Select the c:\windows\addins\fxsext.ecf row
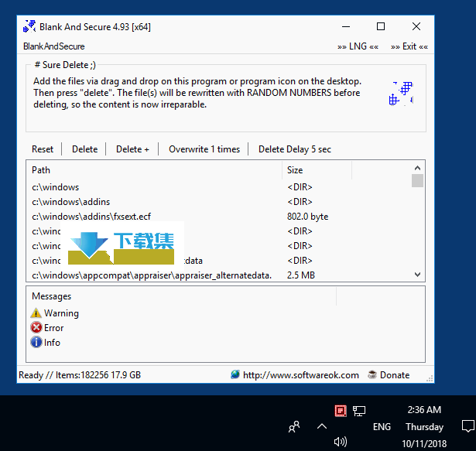 pyautogui.click(x=218, y=217)
